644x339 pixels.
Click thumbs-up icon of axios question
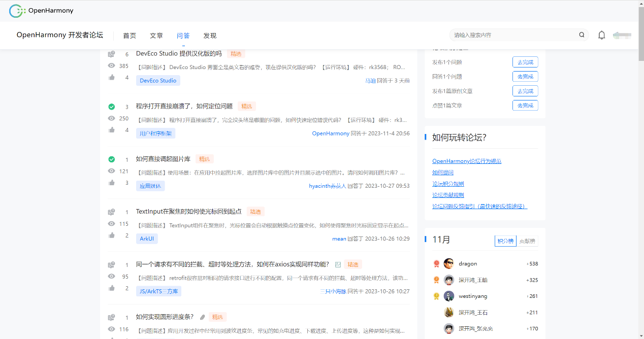click(111, 288)
